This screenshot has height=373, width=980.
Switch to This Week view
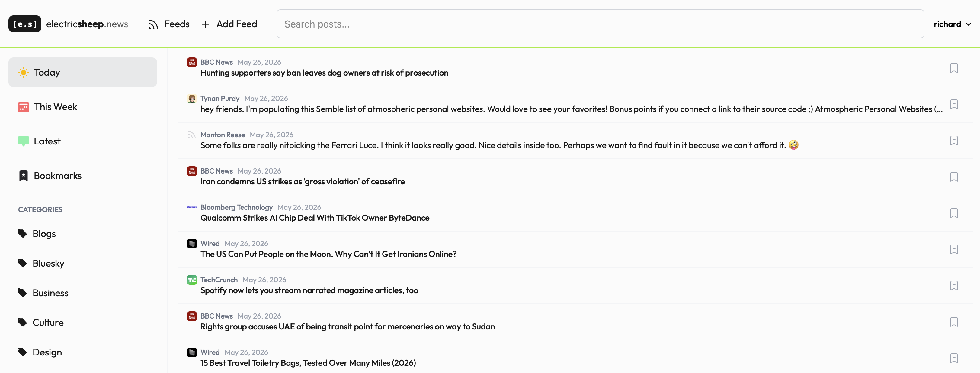pos(82,107)
